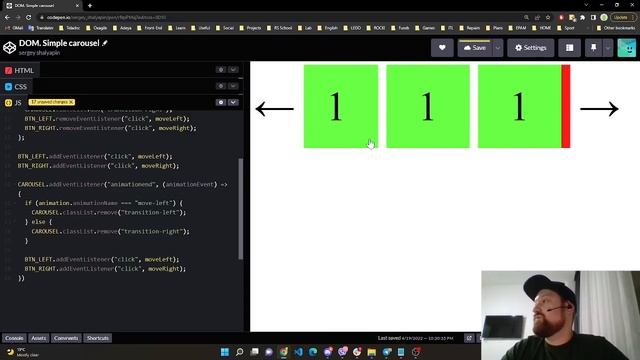Switch to the CSS editor panel
Viewport: 640px width, 360px height.
tap(16, 87)
